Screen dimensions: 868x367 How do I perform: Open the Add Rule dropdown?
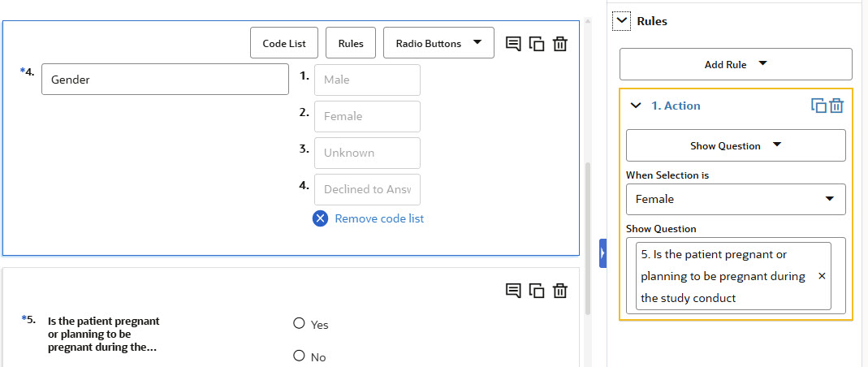pos(736,64)
